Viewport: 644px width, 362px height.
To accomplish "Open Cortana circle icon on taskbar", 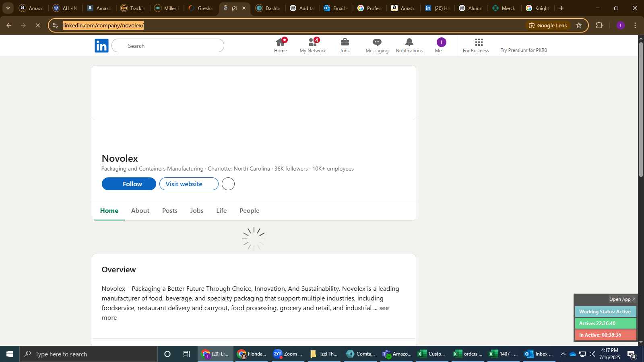I will [167, 354].
